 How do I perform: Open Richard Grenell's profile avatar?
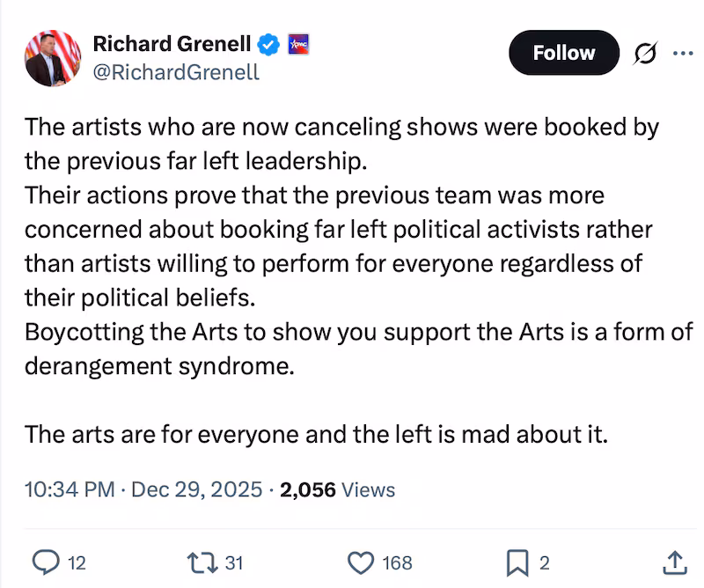point(50,58)
